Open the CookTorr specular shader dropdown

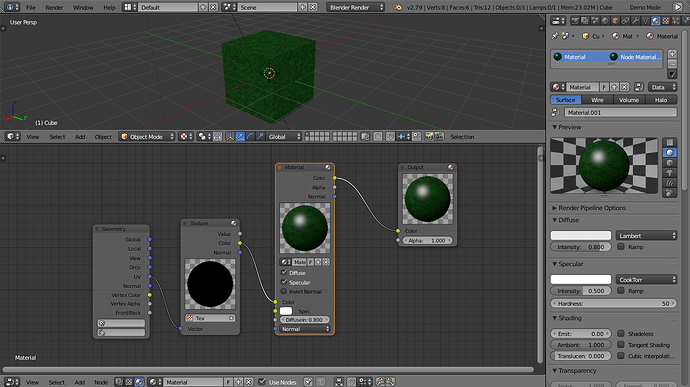(x=646, y=280)
